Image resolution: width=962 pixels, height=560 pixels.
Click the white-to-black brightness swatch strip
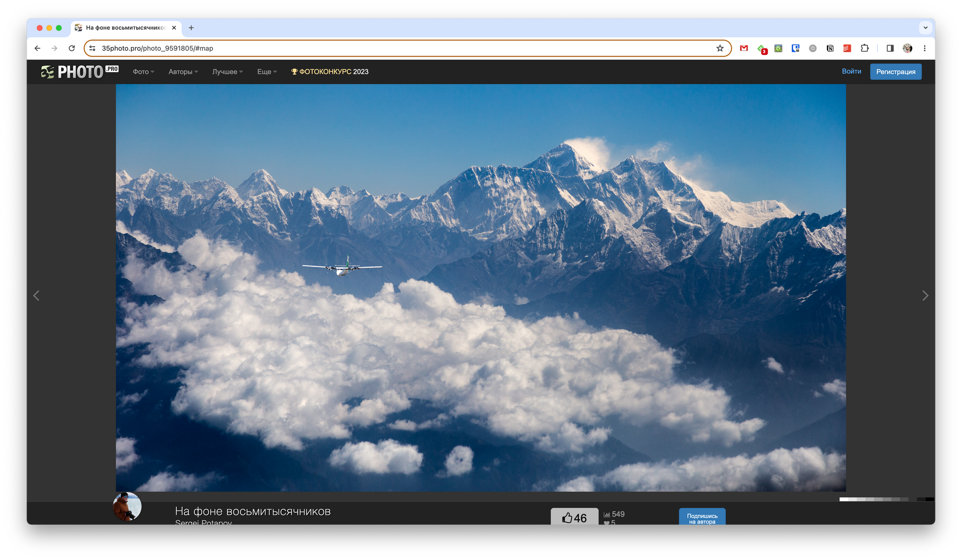[886, 499]
